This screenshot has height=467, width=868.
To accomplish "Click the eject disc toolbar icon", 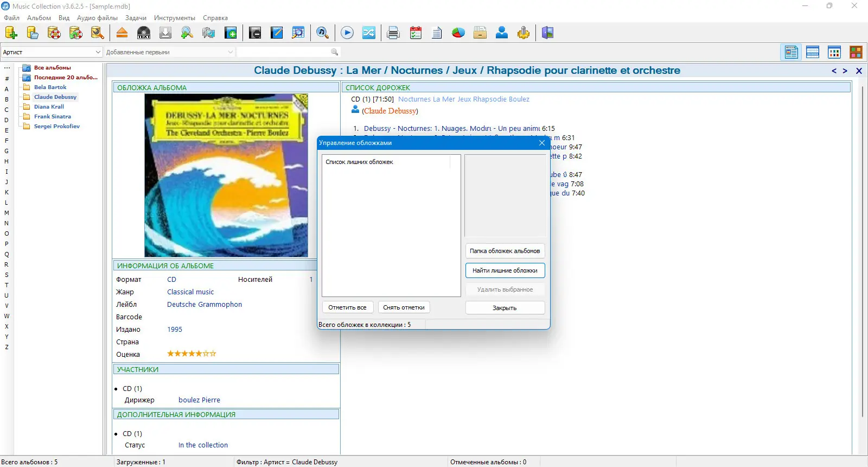I will pyautogui.click(x=122, y=33).
